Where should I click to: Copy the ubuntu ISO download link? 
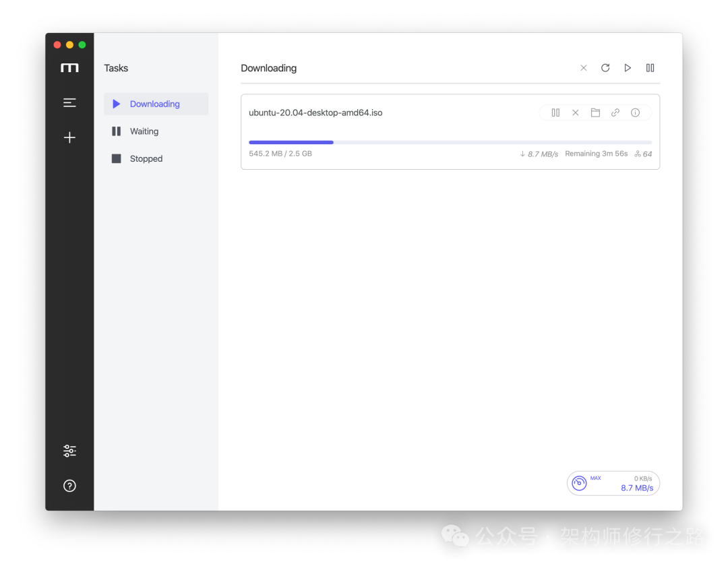click(x=615, y=113)
